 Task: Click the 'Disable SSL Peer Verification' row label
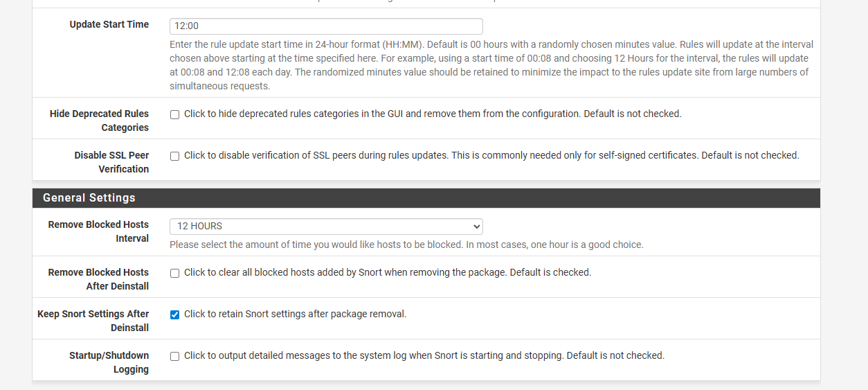[111, 162]
